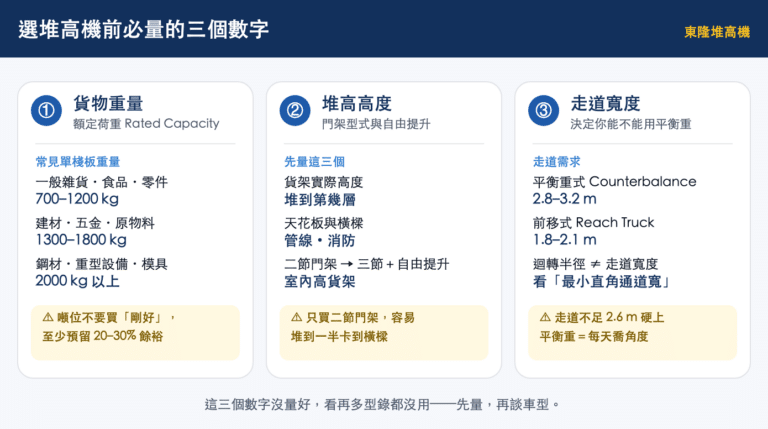Click the 看「最小直角通道寬」 text
The width and height of the screenshot is (768, 429).
[x=602, y=282]
